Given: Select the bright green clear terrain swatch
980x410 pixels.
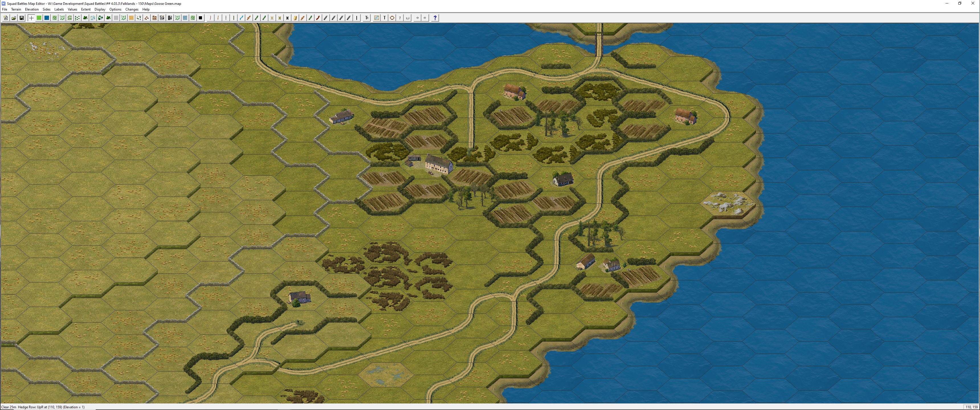Looking at the screenshot, I should pos(39,18).
